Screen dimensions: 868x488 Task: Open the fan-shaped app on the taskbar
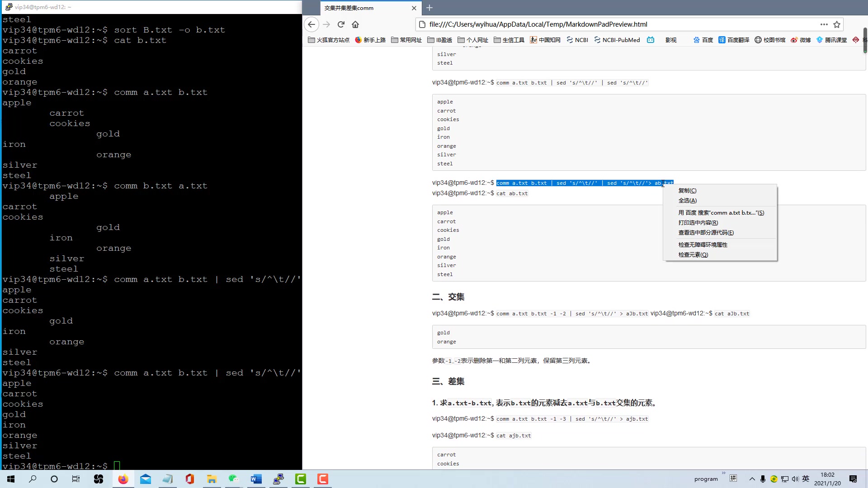click(x=99, y=479)
